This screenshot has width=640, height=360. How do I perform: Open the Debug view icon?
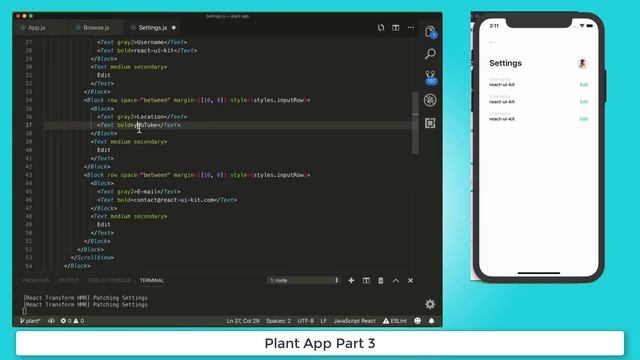(430, 100)
